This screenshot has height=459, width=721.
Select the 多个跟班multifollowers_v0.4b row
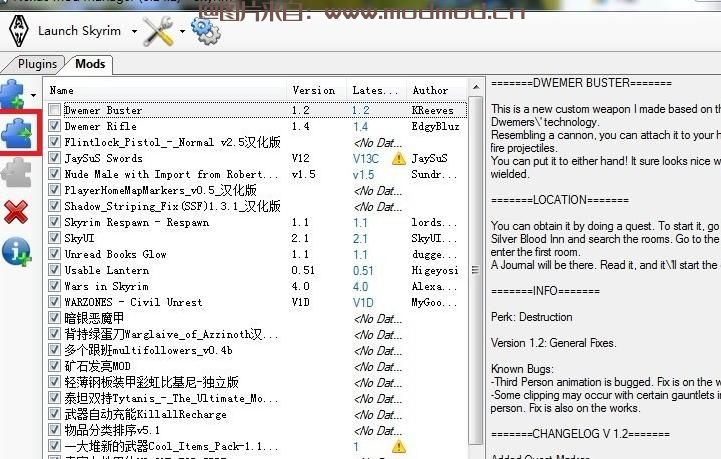coord(257,350)
